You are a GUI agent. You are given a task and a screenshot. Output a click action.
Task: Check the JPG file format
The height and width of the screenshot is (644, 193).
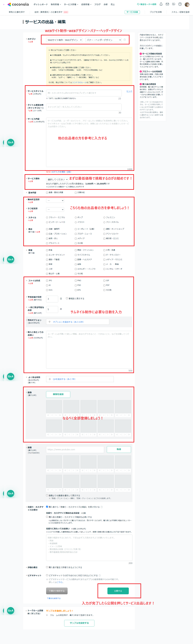pyautogui.click(x=47, y=281)
